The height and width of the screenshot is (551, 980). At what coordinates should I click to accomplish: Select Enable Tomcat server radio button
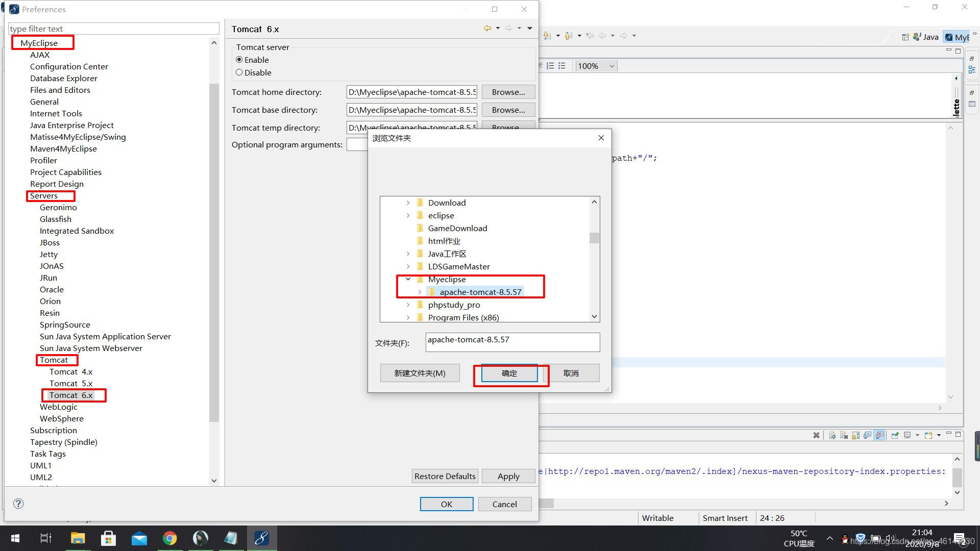(x=239, y=60)
